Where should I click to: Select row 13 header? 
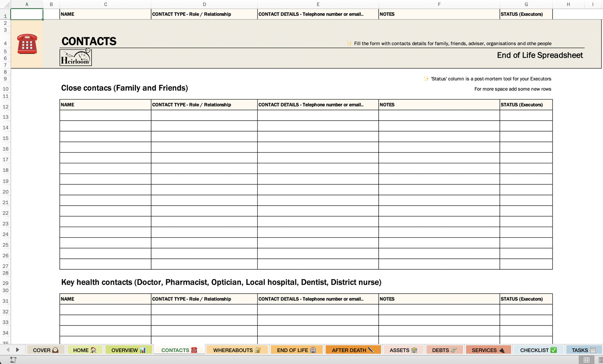click(x=5, y=117)
